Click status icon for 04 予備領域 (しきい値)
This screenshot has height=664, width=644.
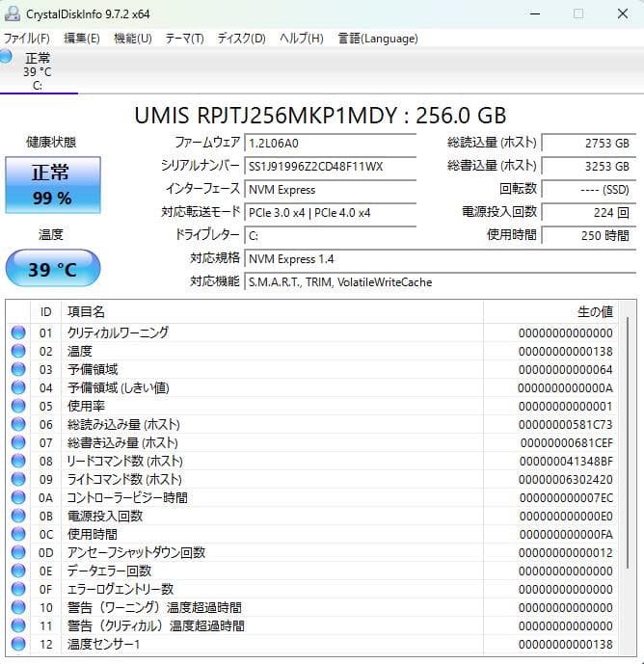[x=18, y=388]
